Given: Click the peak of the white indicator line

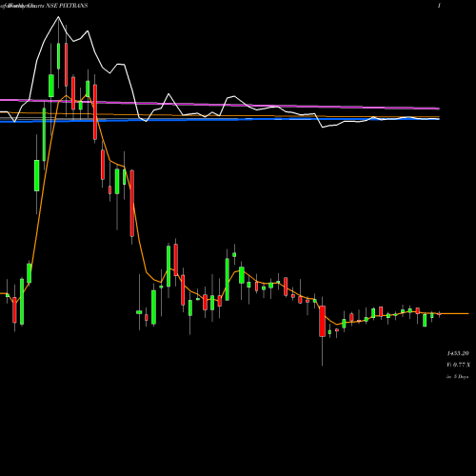Looking at the screenshot, I should tap(58, 17).
